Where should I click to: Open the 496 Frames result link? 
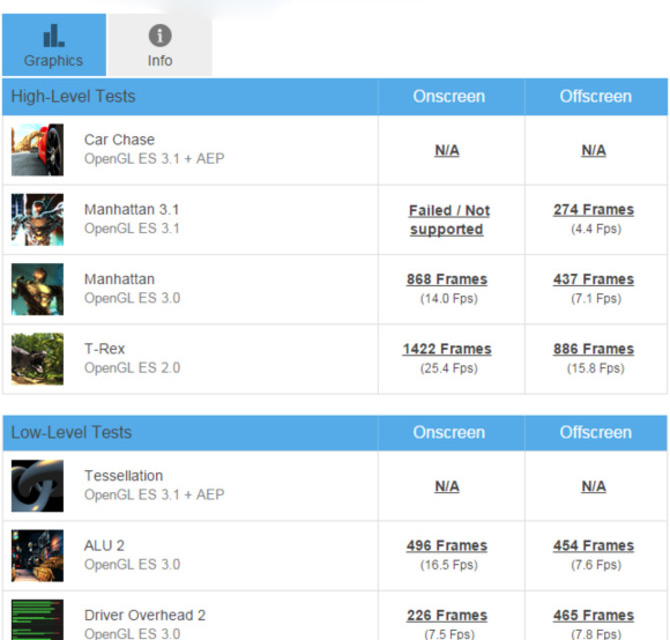447,546
